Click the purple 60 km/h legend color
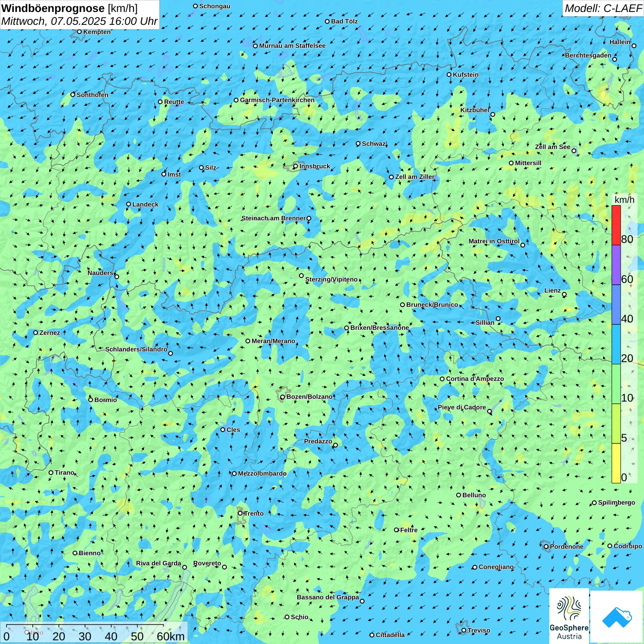The image size is (644, 644). coord(616,265)
